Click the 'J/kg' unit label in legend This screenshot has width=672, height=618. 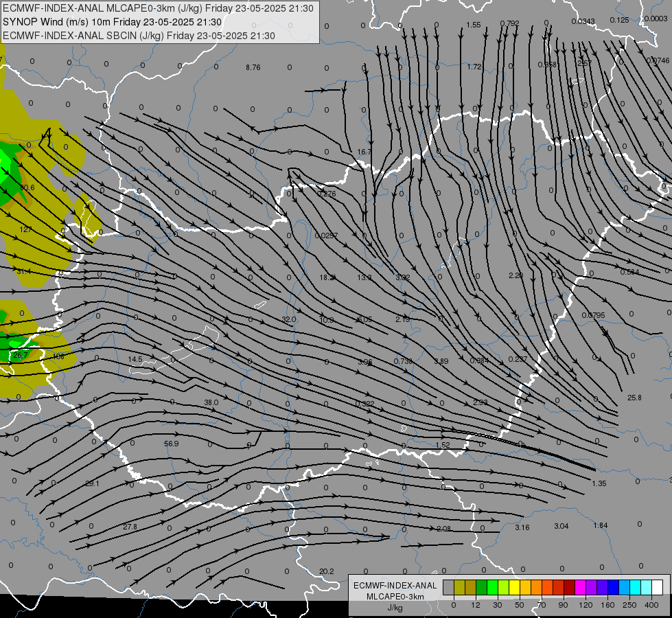(395, 608)
